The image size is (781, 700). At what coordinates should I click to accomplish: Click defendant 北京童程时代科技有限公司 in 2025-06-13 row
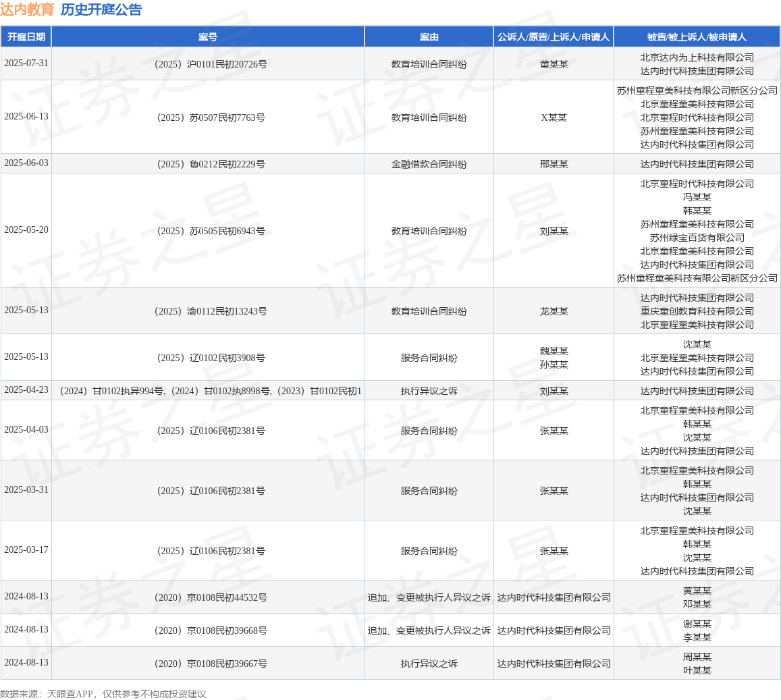(697, 117)
